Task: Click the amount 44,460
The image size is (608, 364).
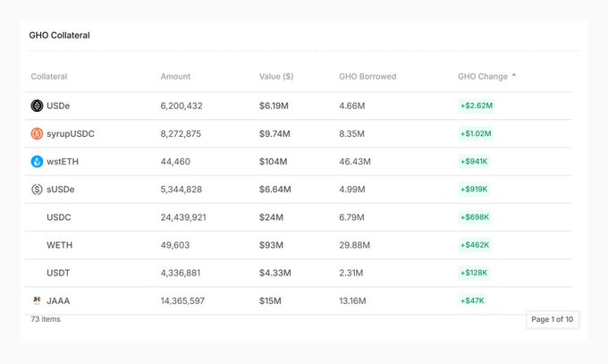Action: point(175,162)
